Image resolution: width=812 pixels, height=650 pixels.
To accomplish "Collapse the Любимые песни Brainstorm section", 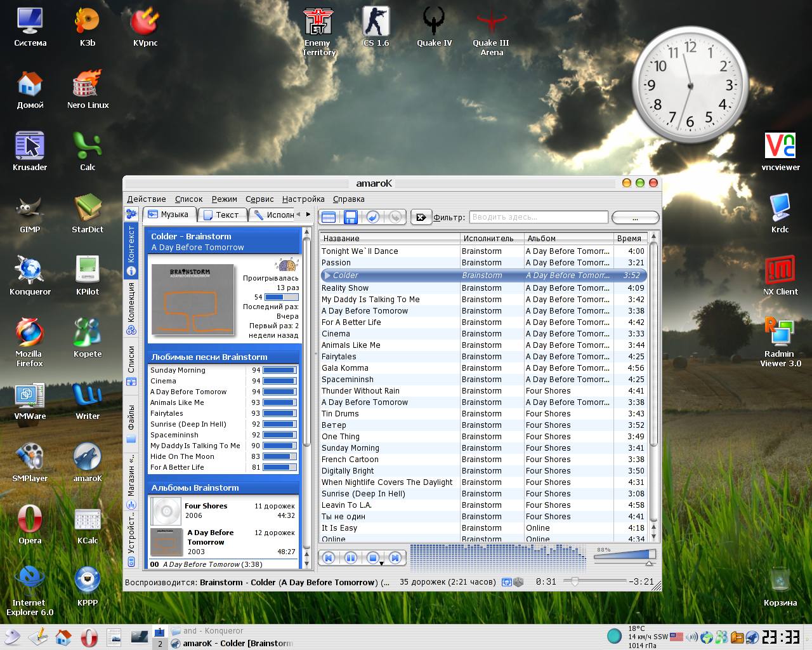I will pos(223,357).
